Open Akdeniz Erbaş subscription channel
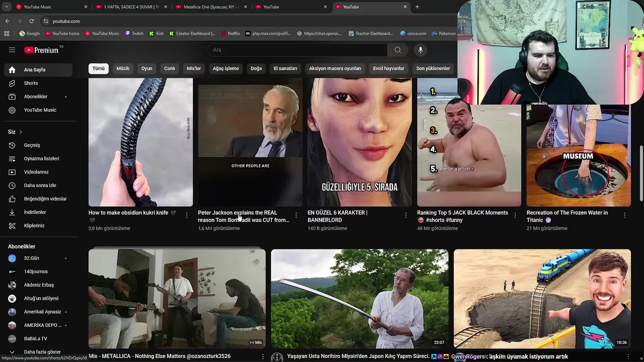The width and height of the screenshot is (644, 362). pos(38,285)
